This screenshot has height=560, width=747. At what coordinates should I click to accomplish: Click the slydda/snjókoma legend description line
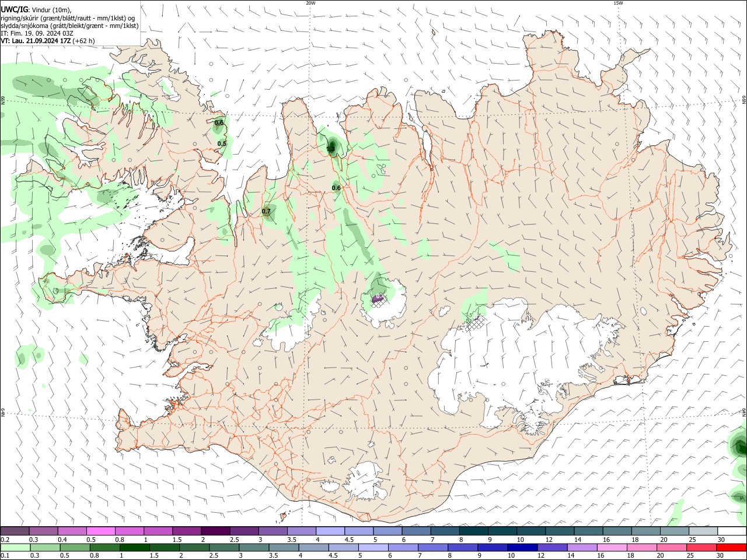tap(69, 26)
